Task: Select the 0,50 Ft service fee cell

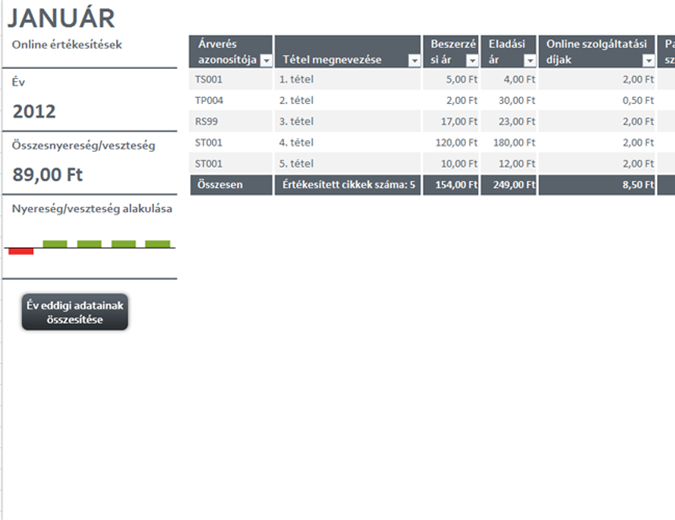Action: click(x=597, y=101)
